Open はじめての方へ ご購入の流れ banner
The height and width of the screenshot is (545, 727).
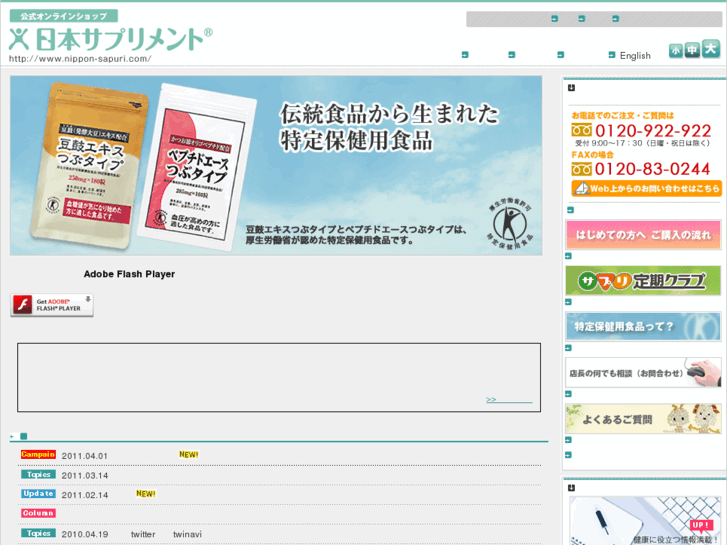click(643, 235)
